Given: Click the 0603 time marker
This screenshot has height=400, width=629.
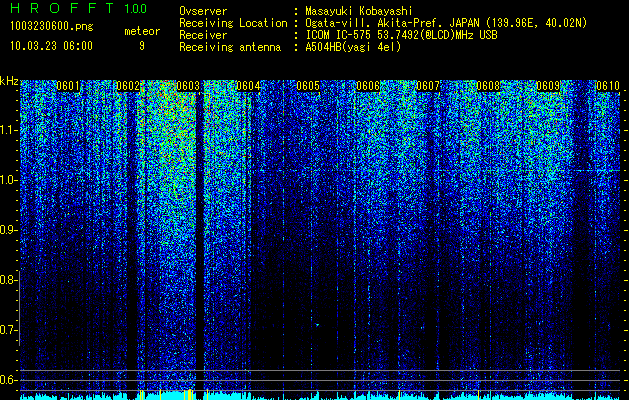Looking at the screenshot, I should coord(188,86).
